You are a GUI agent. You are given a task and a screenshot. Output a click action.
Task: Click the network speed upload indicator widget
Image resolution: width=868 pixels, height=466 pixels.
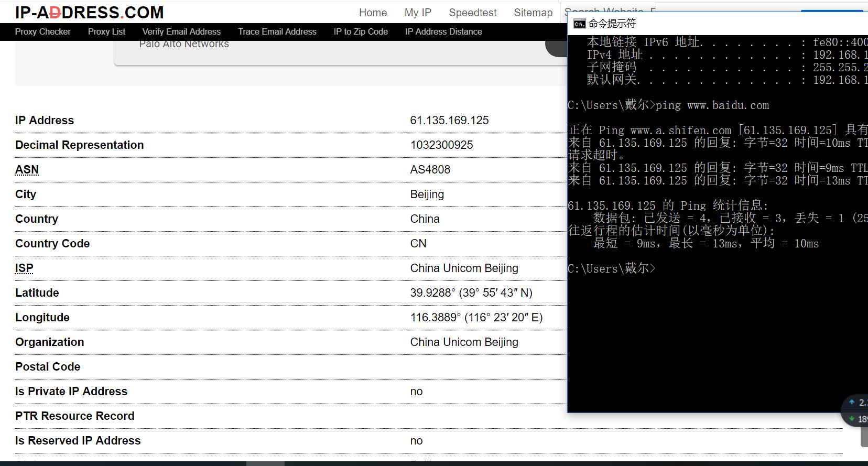[x=859, y=402]
